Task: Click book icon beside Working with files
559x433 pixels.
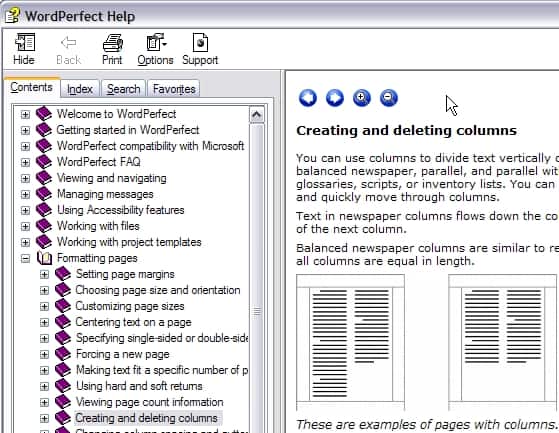Action: (x=44, y=226)
